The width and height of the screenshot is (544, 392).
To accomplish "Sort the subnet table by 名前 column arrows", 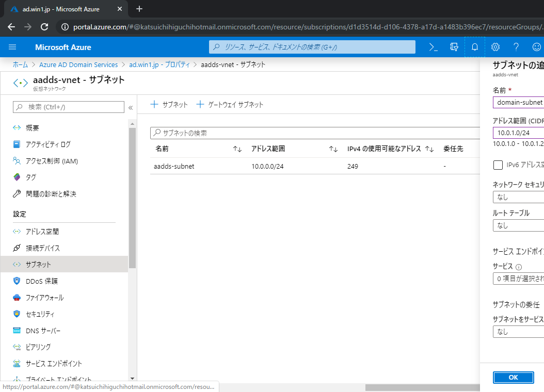I will [237, 149].
